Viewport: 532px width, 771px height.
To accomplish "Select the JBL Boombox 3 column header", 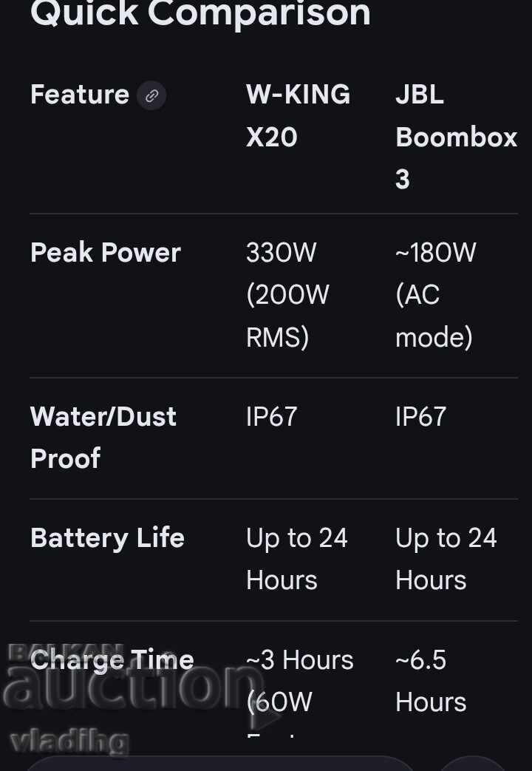I will (x=455, y=137).
